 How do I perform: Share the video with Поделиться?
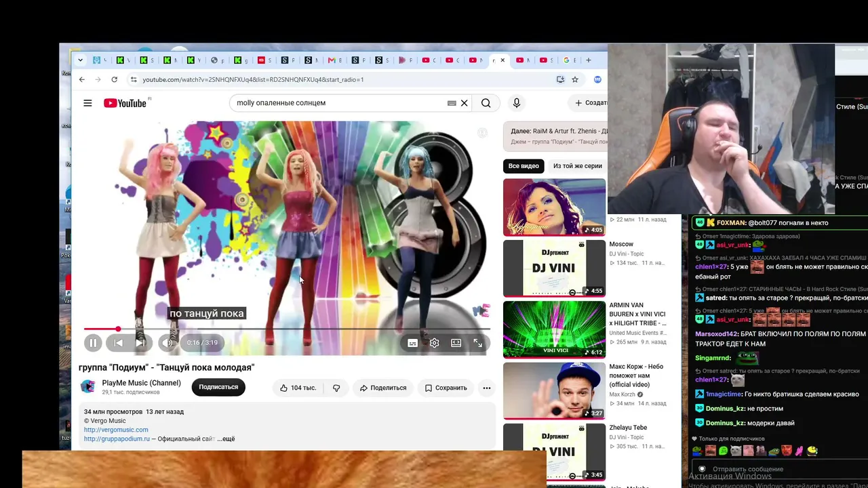(383, 388)
